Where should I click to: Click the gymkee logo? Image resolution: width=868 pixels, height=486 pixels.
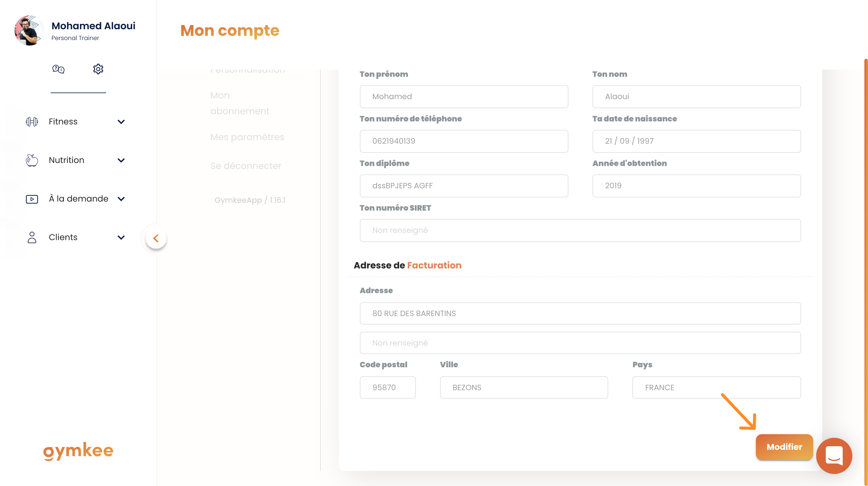(x=78, y=451)
